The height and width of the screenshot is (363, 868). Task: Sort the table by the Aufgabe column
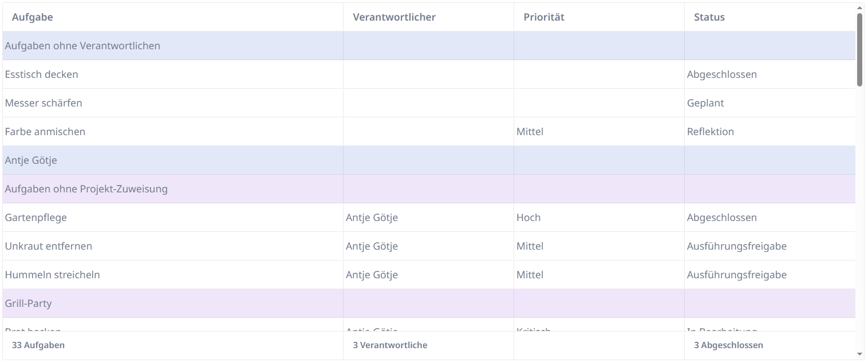coord(33,17)
